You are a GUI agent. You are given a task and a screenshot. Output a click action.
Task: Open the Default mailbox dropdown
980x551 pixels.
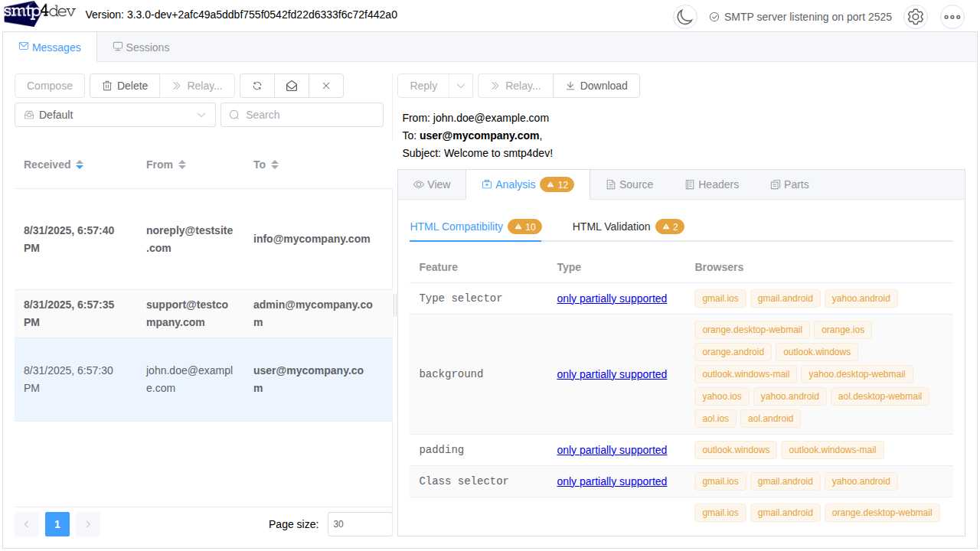115,115
